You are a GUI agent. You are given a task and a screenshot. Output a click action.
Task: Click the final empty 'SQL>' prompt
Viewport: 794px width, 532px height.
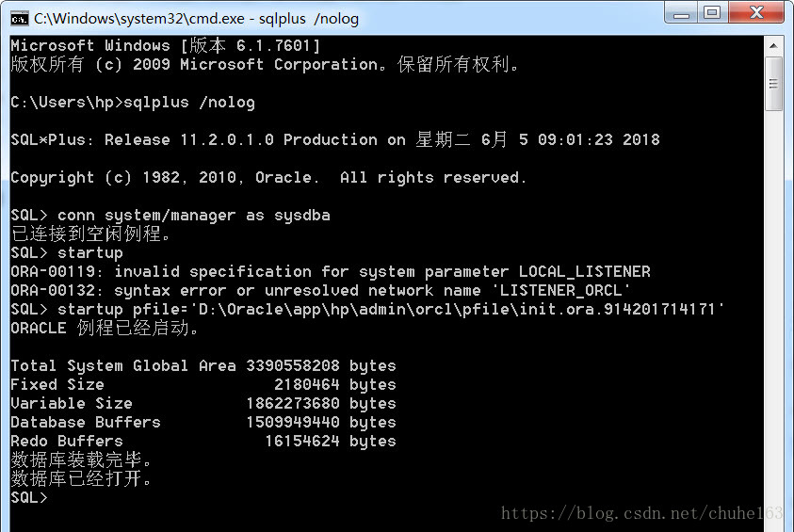pyautogui.click(x=29, y=497)
